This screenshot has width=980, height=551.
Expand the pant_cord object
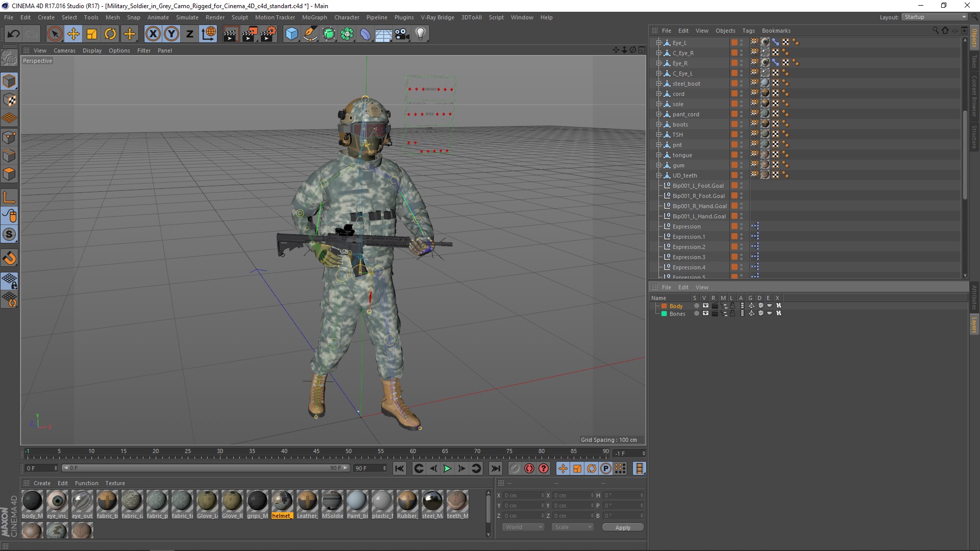point(659,114)
